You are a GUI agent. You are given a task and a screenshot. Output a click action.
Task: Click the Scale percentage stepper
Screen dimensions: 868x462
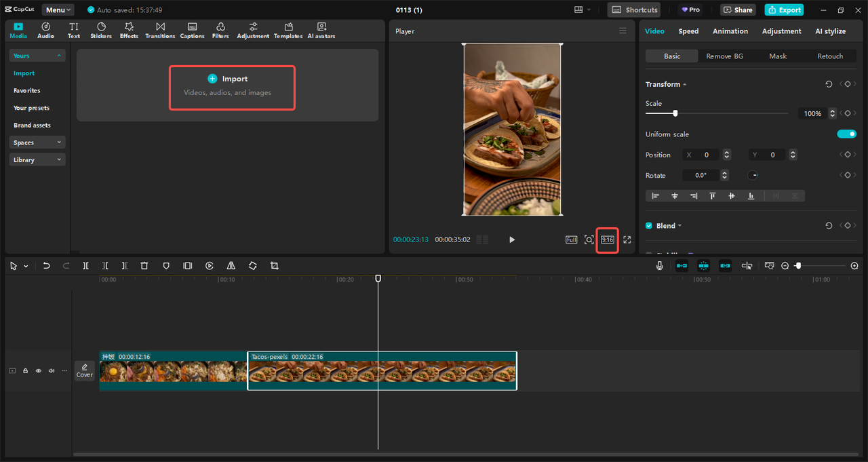click(x=833, y=113)
